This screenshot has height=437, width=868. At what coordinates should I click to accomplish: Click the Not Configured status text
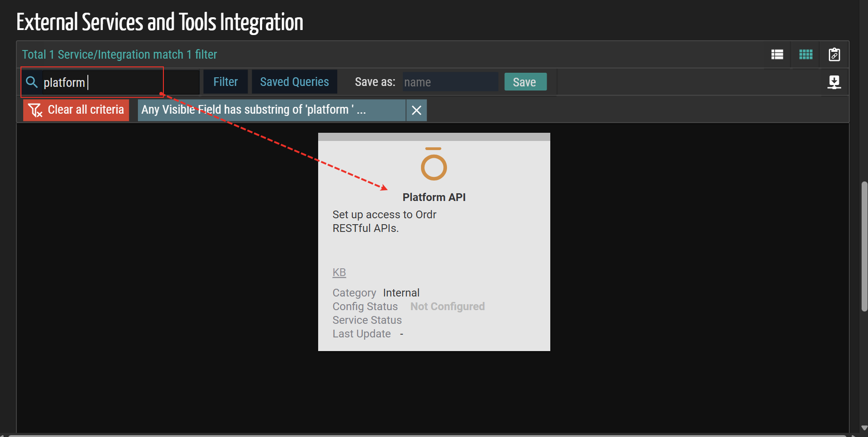tap(447, 306)
